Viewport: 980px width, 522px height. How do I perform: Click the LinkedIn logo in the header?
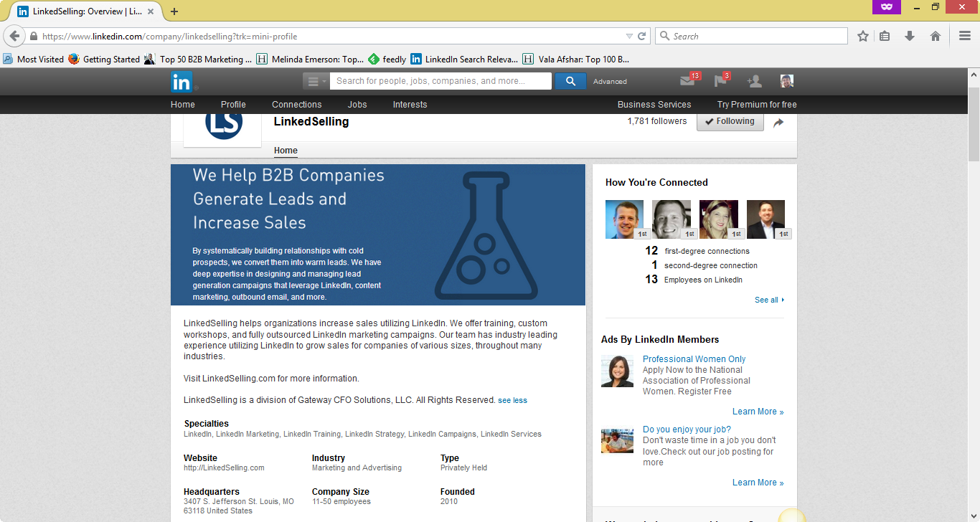tap(182, 82)
